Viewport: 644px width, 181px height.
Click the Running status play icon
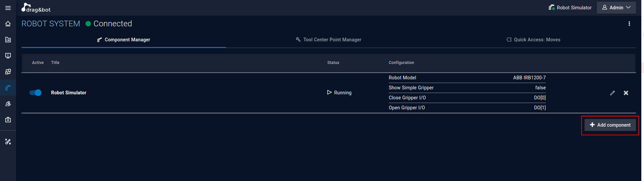coord(329,92)
